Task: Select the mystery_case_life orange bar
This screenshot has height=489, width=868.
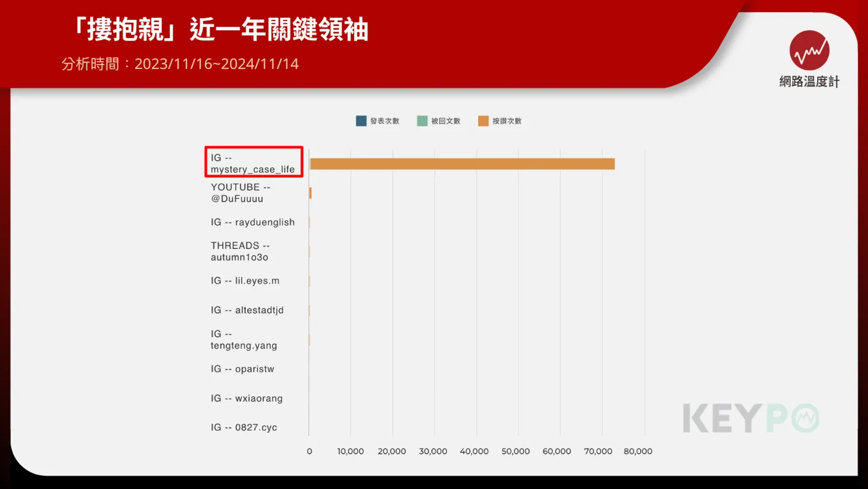Action: 462,164
